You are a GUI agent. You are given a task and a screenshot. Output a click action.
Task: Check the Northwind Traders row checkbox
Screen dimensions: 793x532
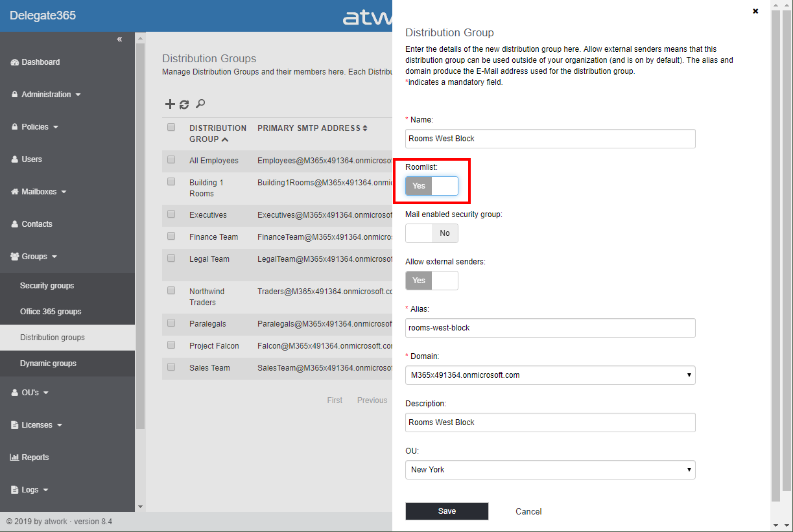[171, 290]
